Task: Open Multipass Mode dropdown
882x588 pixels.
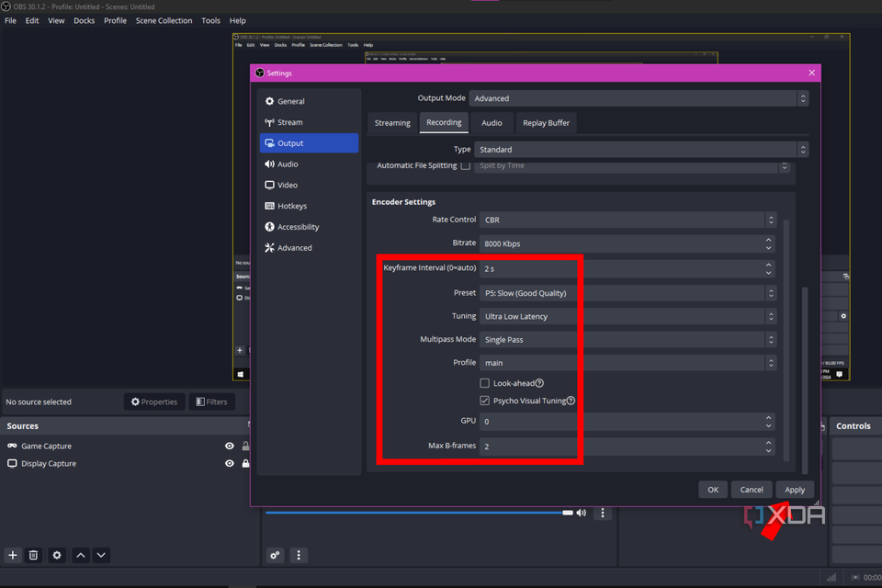Action: pyautogui.click(x=628, y=339)
